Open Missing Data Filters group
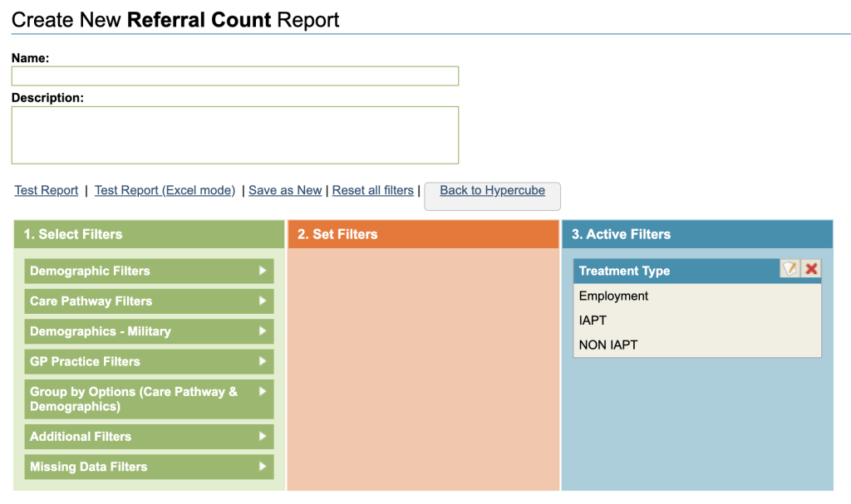The width and height of the screenshot is (851, 504). [149, 467]
